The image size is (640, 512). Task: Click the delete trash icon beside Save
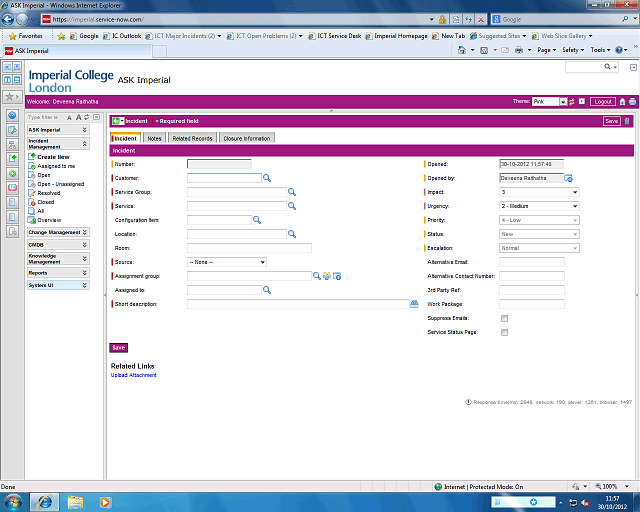[x=627, y=121]
